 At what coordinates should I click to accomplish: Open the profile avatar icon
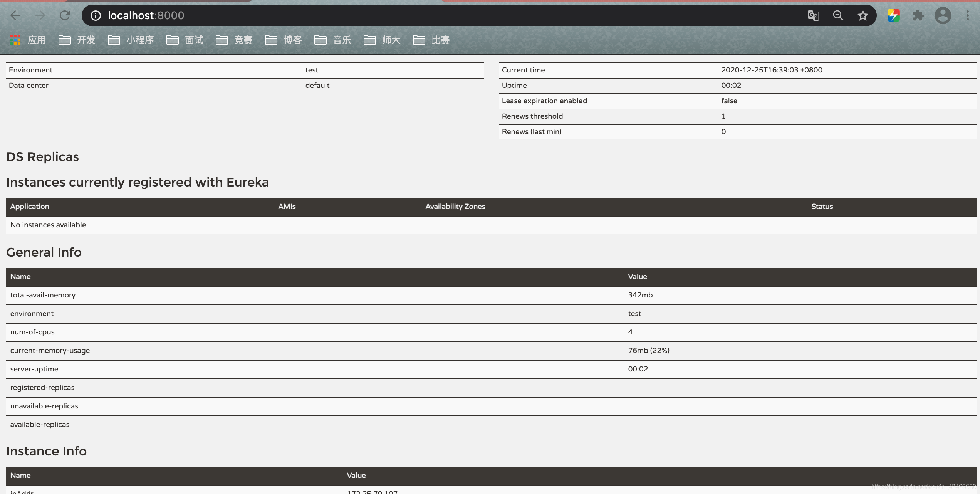point(943,15)
